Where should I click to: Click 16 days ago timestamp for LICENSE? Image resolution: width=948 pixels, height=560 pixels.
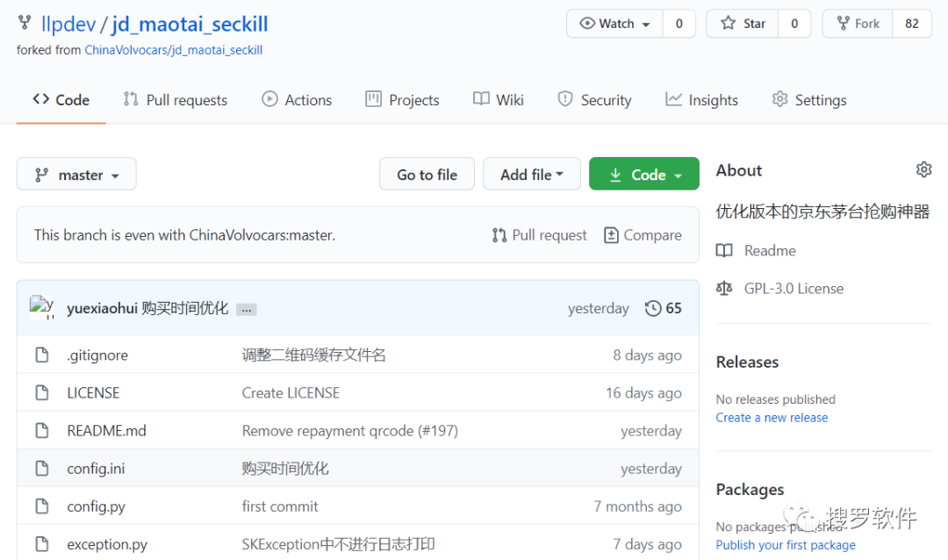pos(643,393)
